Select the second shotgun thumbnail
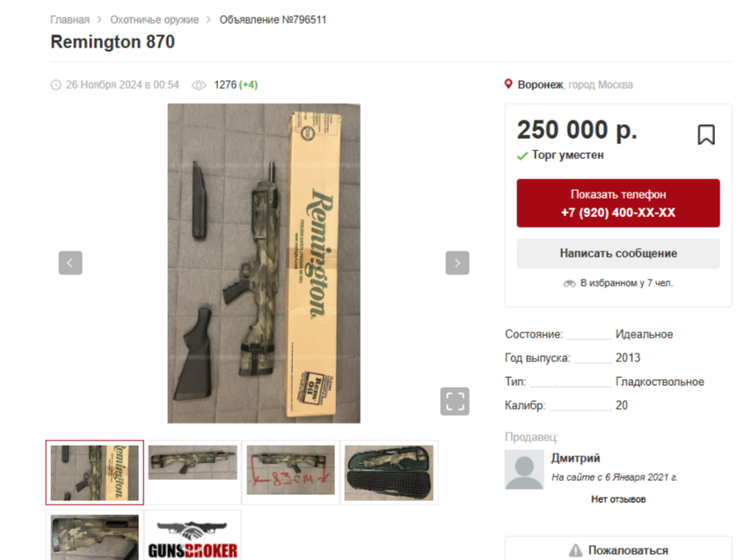 pos(193,462)
